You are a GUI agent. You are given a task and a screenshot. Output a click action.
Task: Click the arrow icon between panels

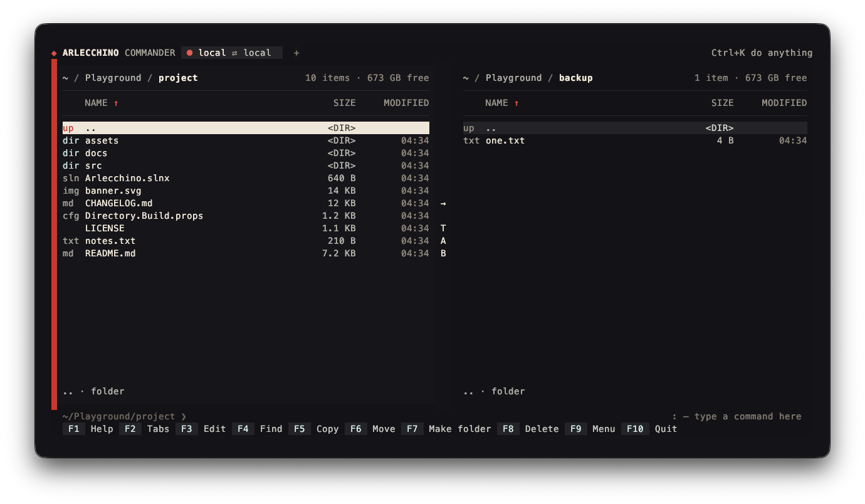[443, 203]
